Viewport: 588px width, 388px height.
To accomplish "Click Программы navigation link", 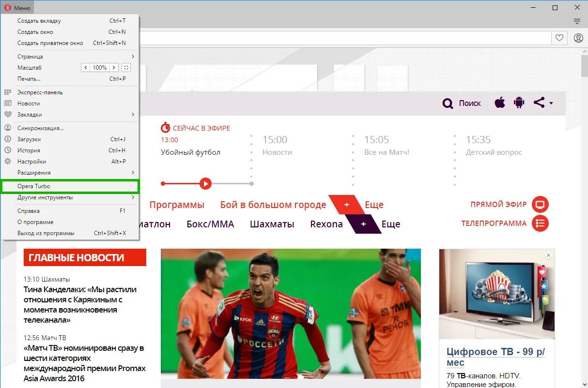I will tap(177, 205).
